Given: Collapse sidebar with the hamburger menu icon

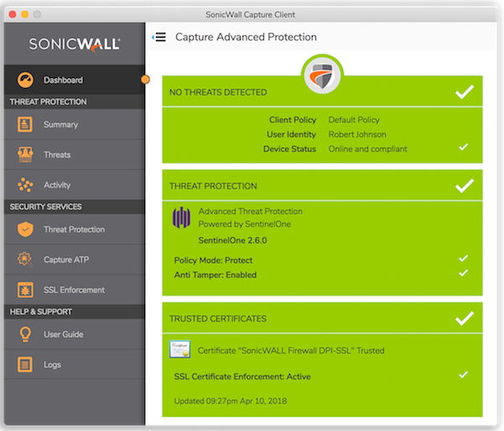Looking at the screenshot, I should (159, 37).
